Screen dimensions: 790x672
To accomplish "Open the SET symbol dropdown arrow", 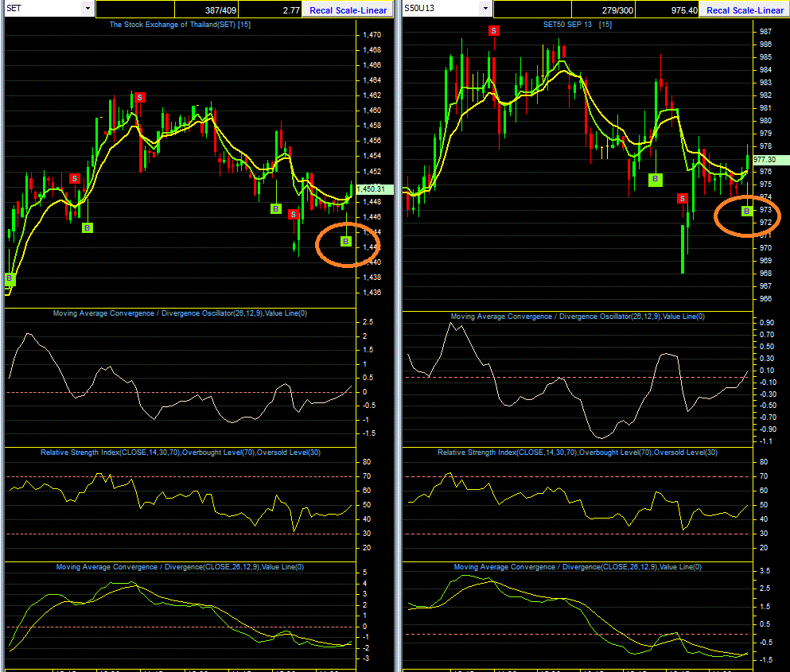I will (x=88, y=8).
